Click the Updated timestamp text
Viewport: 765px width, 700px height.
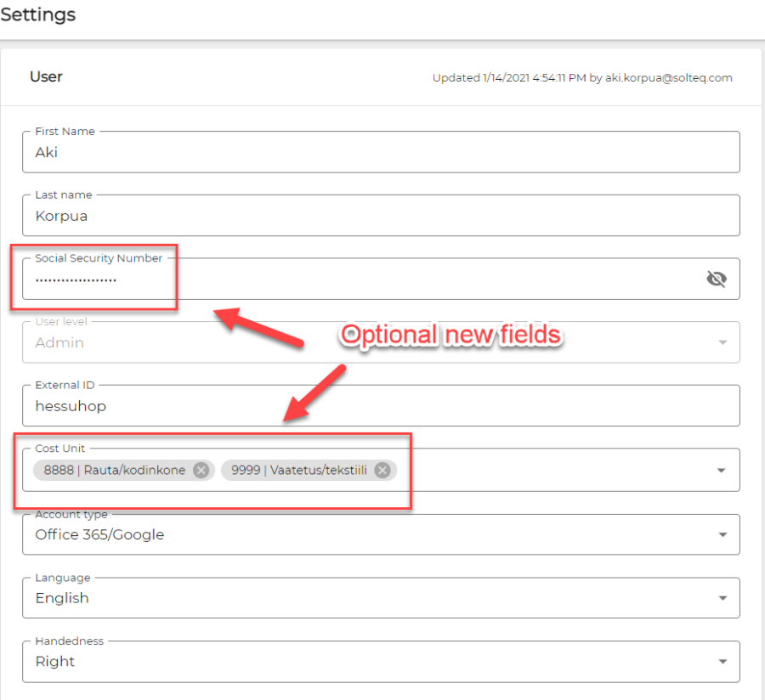coord(581,77)
